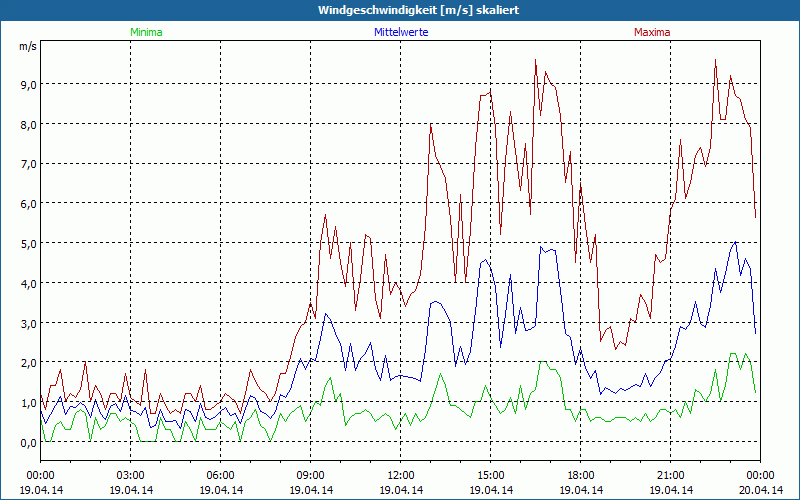This screenshot has width=800, height=500.
Task: Click the blue Mittelwerte legend label
Action: tap(401, 32)
